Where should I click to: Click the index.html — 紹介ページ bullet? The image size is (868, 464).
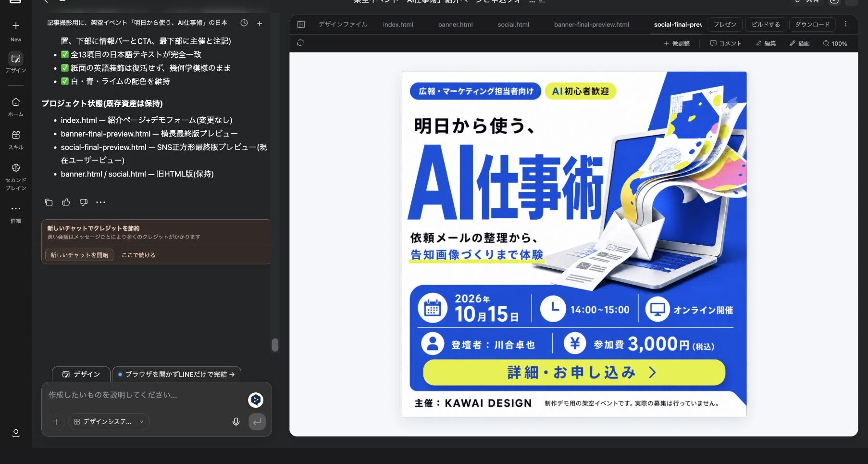[x=147, y=120]
